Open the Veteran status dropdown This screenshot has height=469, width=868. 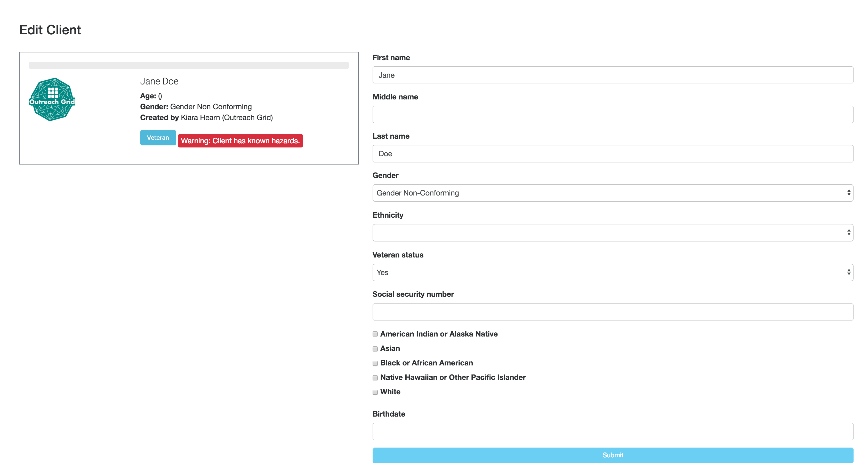612,272
